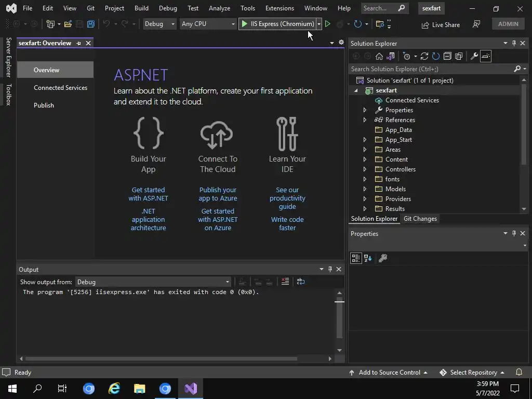532x399 pixels.
Task: Pin the sexfart Overview tab
Action: (x=79, y=44)
